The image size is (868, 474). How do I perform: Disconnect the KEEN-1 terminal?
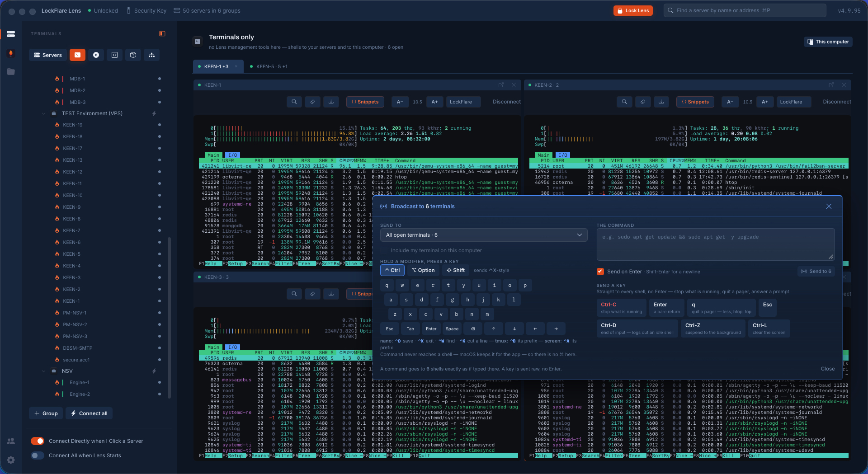point(506,102)
